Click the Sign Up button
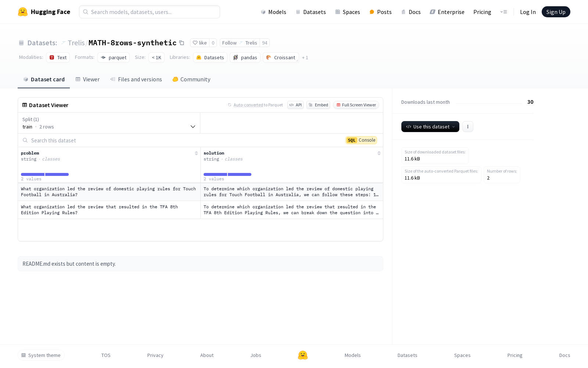The height and width of the screenshot is (368, 588). point(556,12)
